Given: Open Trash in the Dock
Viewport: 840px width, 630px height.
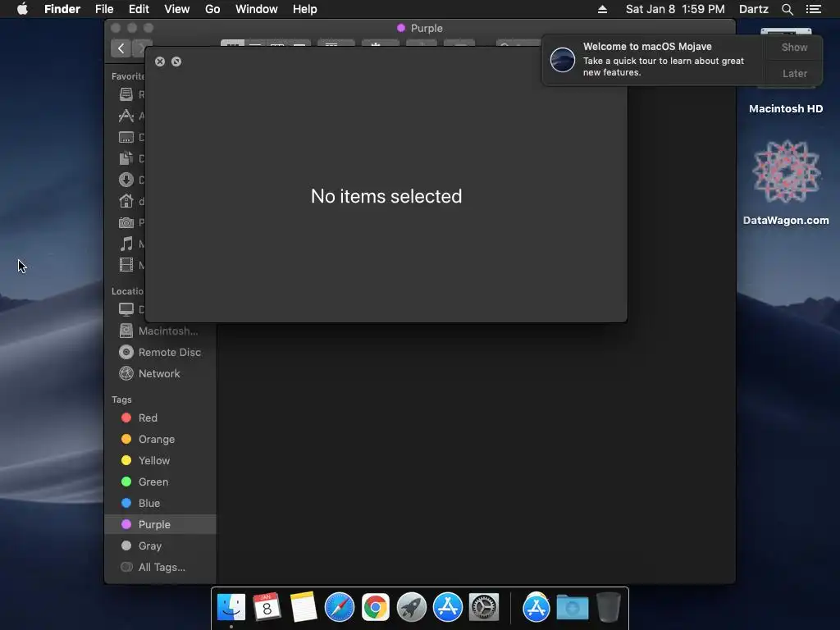Looking at the screenshot, I should click(x=609, y=607).
